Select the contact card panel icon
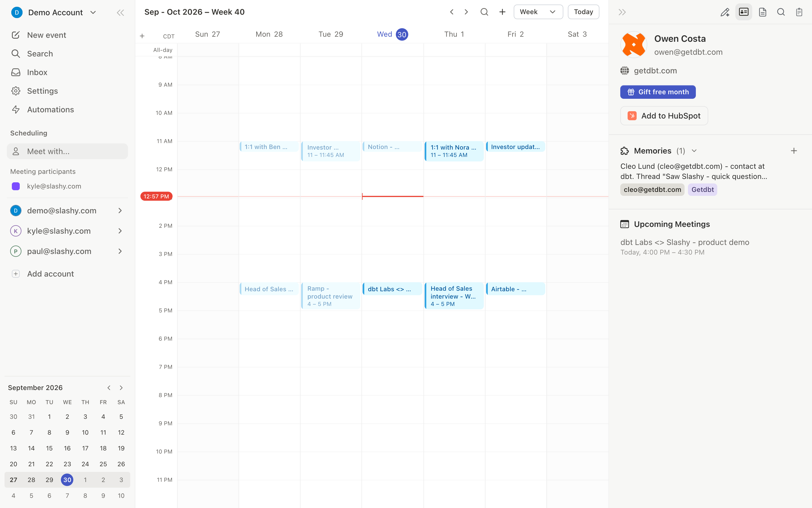This screenshot has height=508, width=812. click(x=743, y=12)
